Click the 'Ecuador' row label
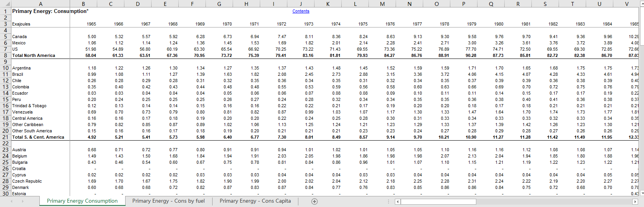This screenshot has width=644, height=207. click(x=20, y=93)
